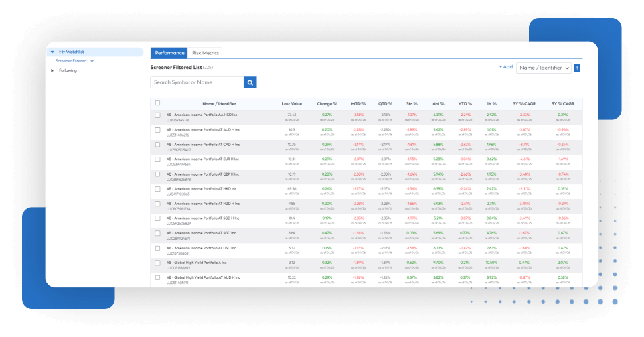The image size is (644, 337).
Task: Click the 3M % column header
Action: pos(412,104)
